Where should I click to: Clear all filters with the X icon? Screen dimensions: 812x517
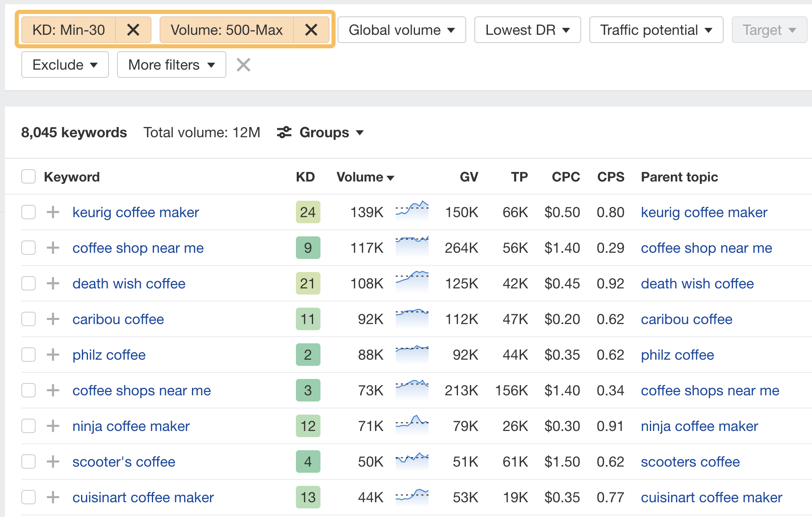[243, 64]
